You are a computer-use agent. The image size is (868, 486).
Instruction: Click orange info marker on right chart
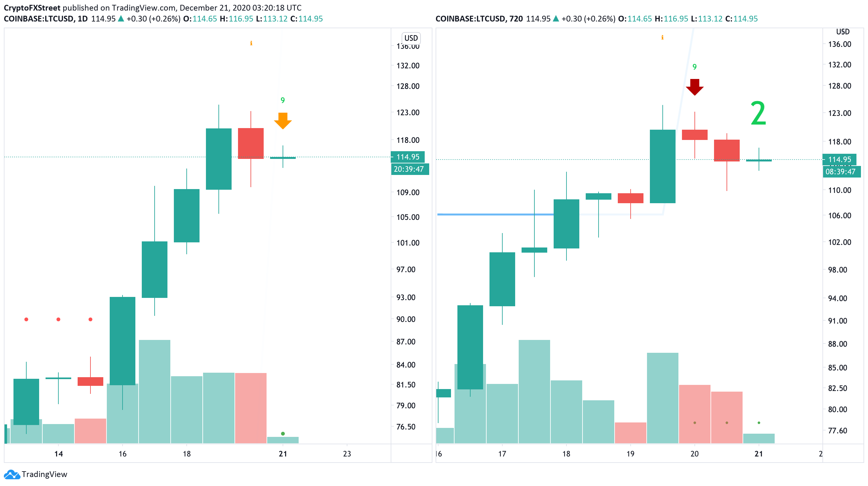662,38
